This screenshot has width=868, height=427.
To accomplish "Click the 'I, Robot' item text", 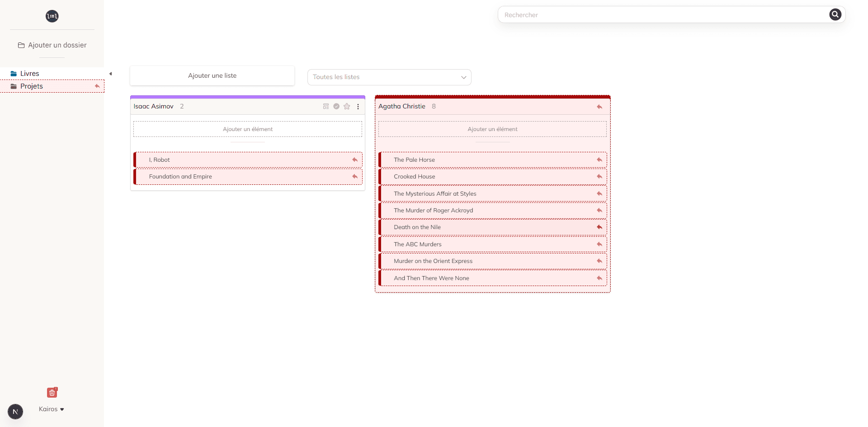I will 160,160.
